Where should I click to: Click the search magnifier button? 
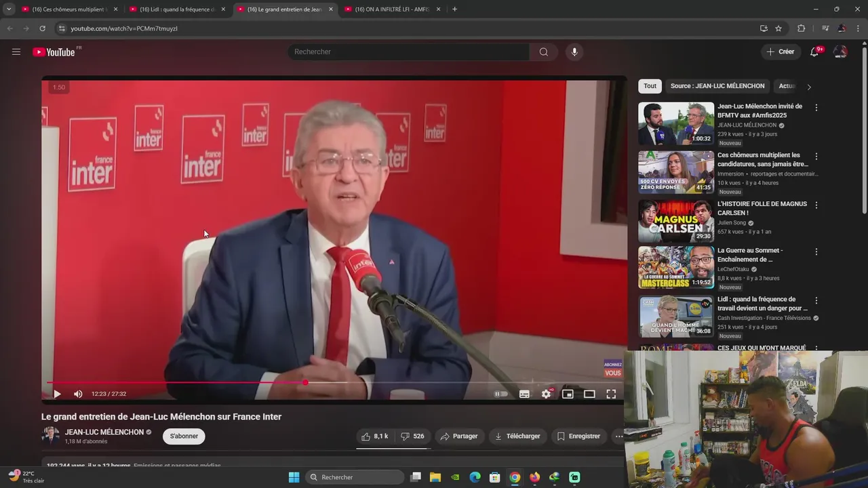pyautogui.click(x=544, y=52)
